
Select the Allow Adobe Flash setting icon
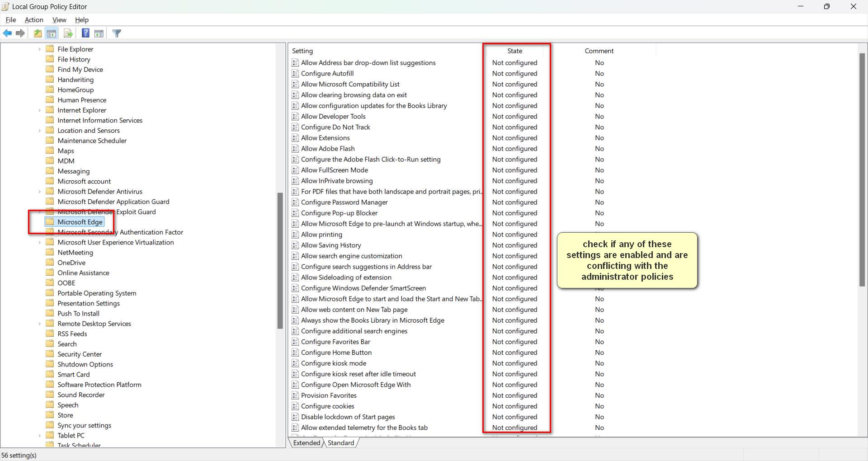tap(295, 148)
